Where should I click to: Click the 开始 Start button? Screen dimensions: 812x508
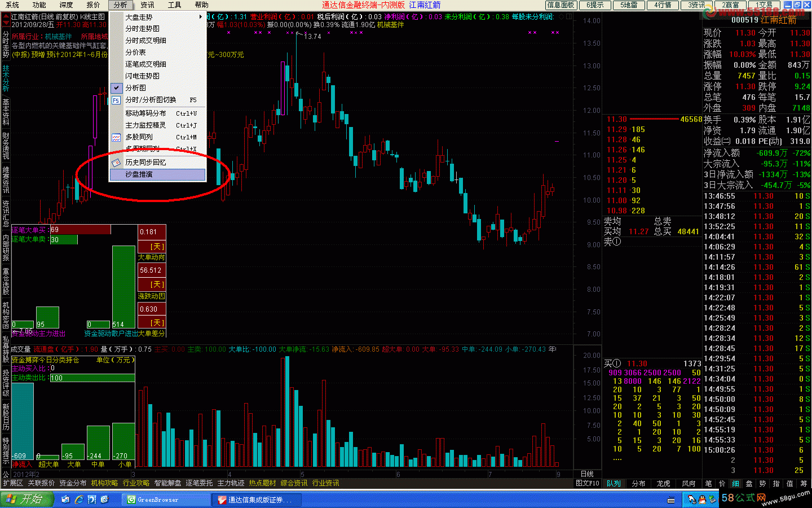point(27,500)
